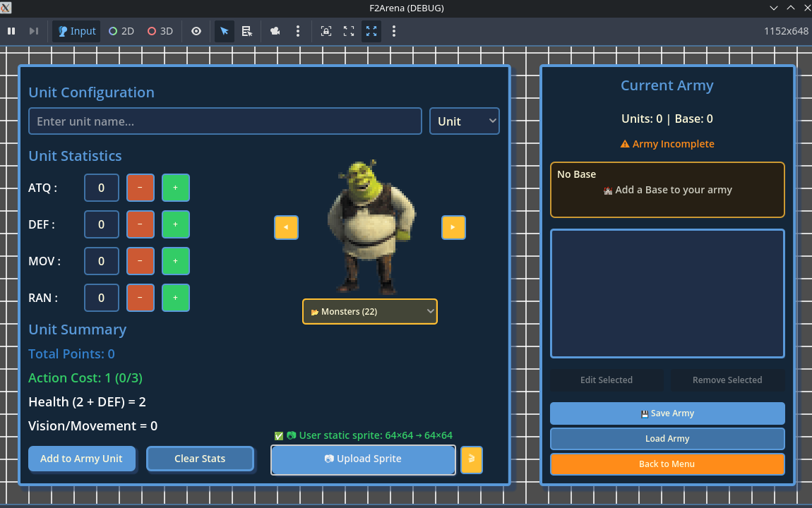The height and width of the screenshot is (508, 812).
Task: Click the Edit Selected button
Action: pyautogui.click(x=607, y=380)
